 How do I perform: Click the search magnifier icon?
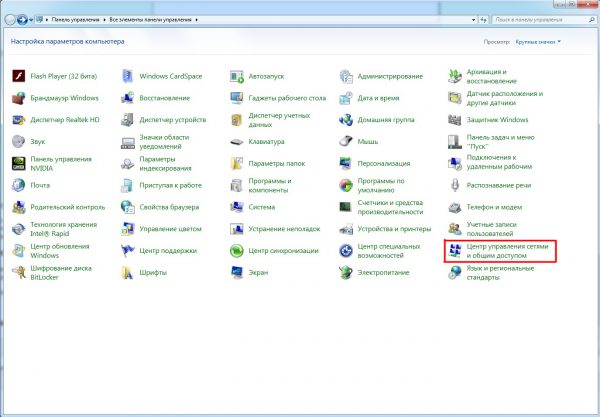[592, 20]
